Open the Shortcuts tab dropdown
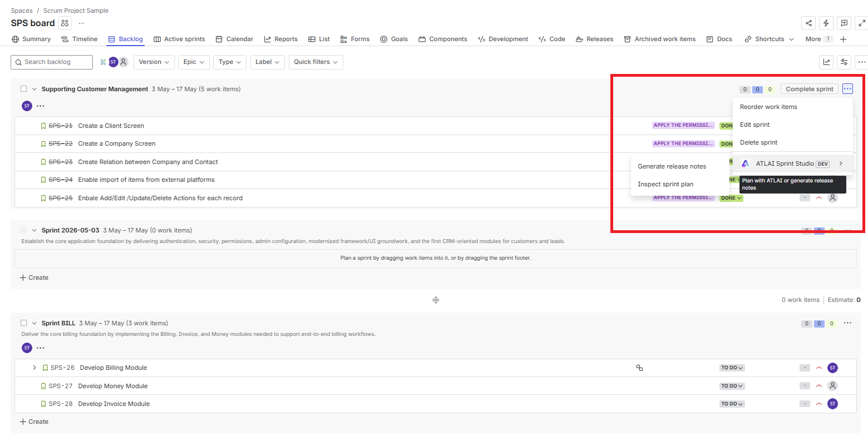This screenshot has width=868, height=436. click(770, 39)
